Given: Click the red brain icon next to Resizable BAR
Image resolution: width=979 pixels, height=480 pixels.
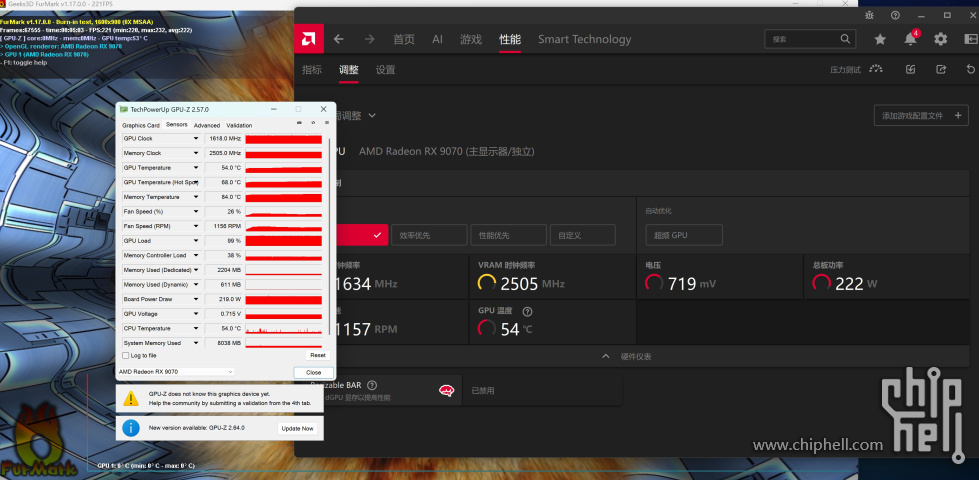Looking at the screenshot, I should click(446, 391).
